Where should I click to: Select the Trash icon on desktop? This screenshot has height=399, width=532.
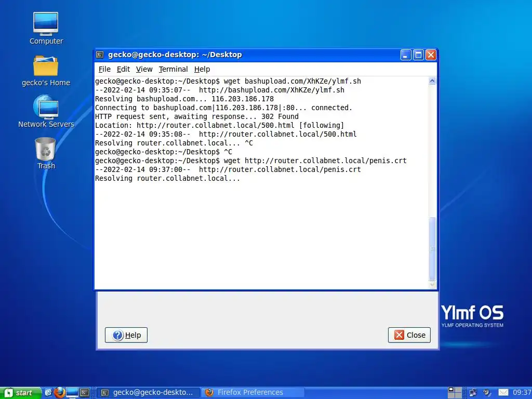pyautogui.click(x=46, y=153)
